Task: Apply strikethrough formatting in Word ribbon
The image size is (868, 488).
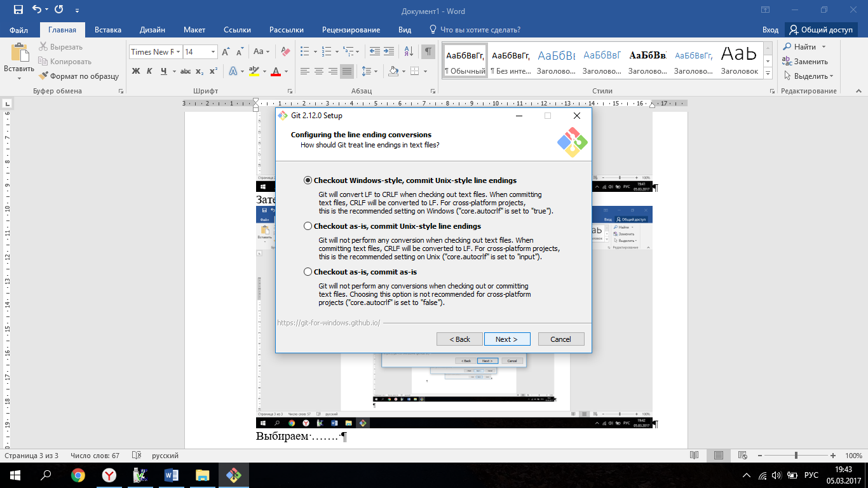Action: click(186, 71)
